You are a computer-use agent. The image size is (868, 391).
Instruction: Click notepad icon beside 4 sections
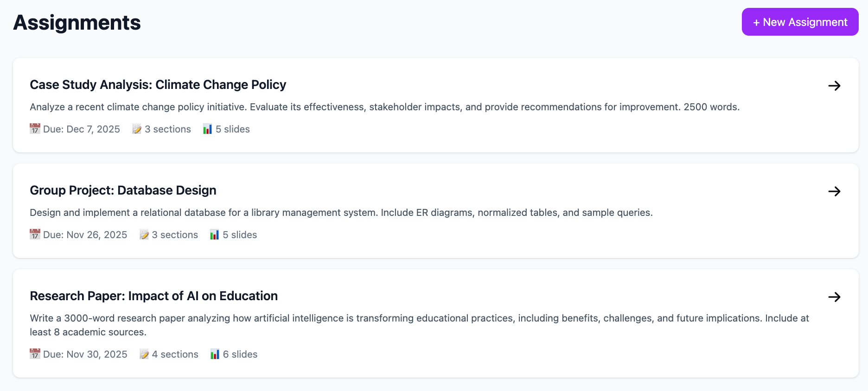coord(144,354)
